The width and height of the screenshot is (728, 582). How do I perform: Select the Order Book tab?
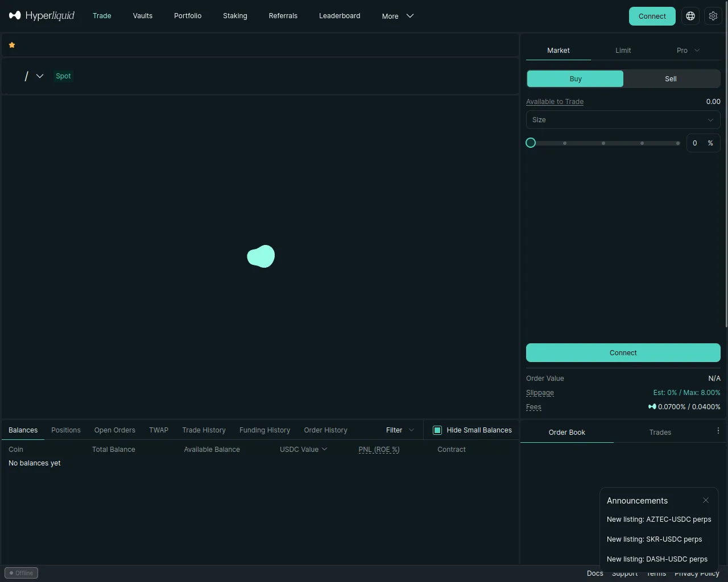coord(567,433)
